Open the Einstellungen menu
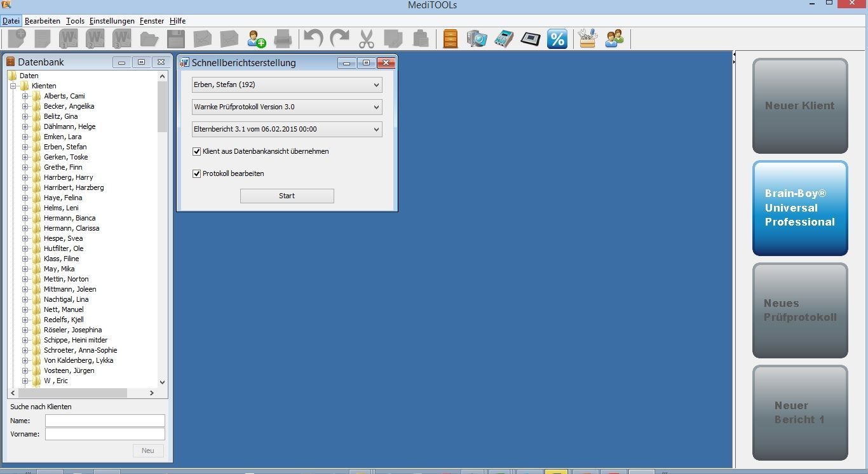The image size is (868, 474). tap(112, 21)
